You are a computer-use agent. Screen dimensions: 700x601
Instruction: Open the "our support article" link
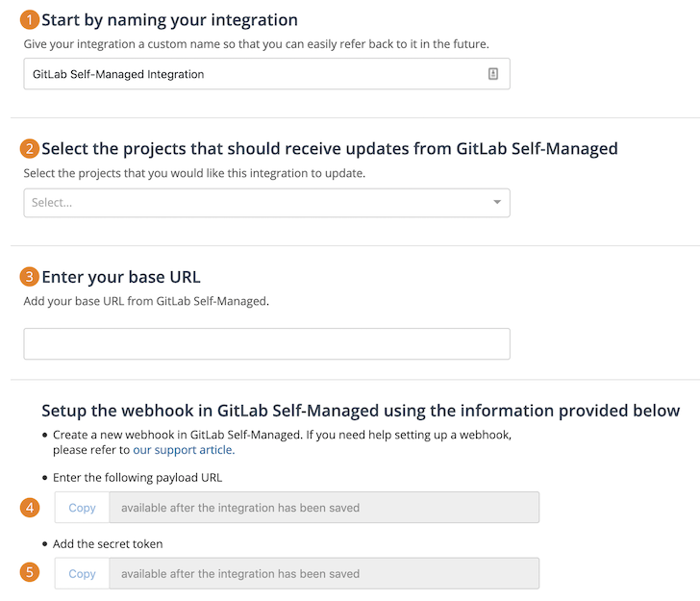[x=183, y=449]
